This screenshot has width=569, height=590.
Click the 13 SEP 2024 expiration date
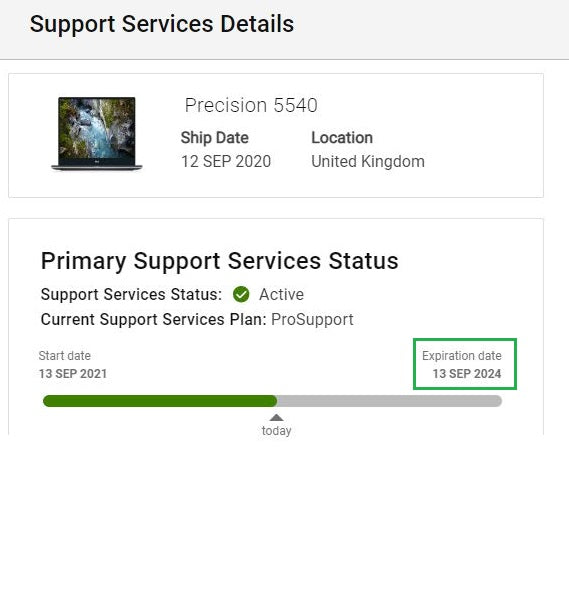coord(467,374)
